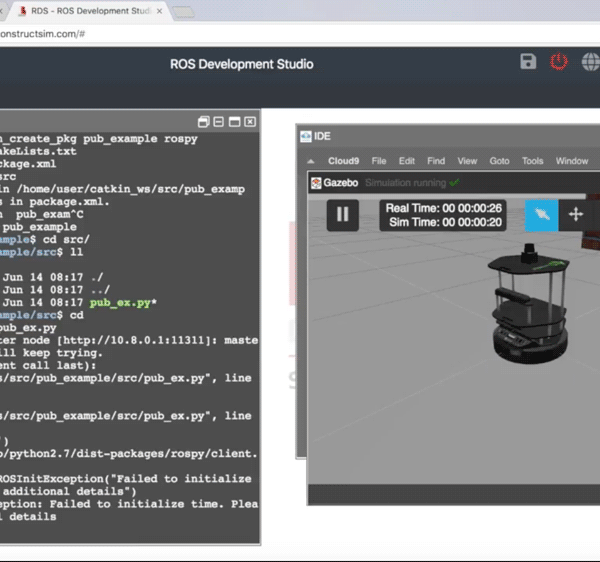Click the 'cd src/' command line
This screenshot has height=562, width=600.
pos(66,239)
